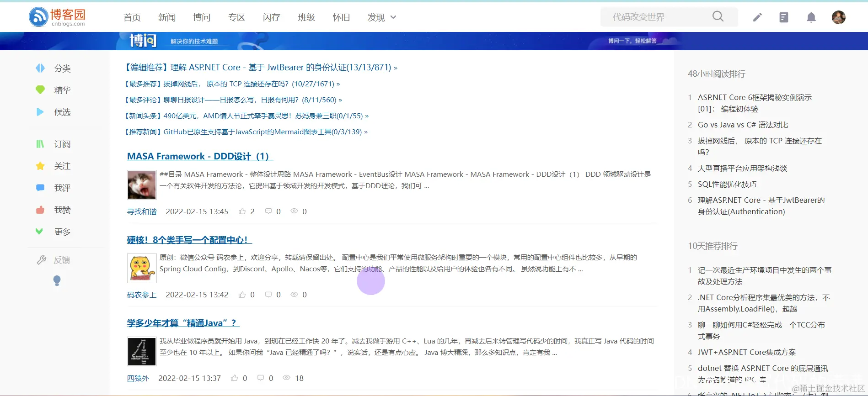
Task: Click the 博问 banner image
Action: [434, 41]
